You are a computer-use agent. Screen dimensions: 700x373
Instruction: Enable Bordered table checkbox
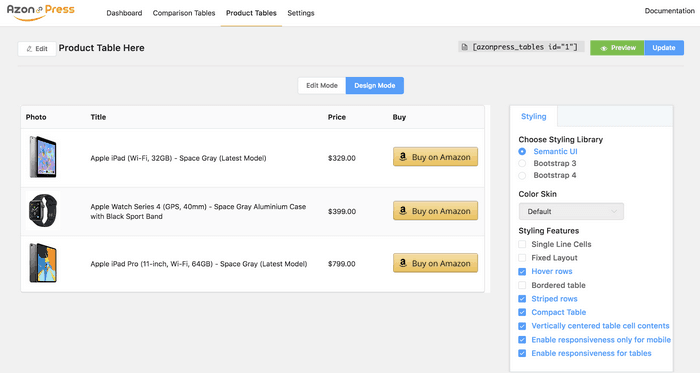(x=522, y=285)
